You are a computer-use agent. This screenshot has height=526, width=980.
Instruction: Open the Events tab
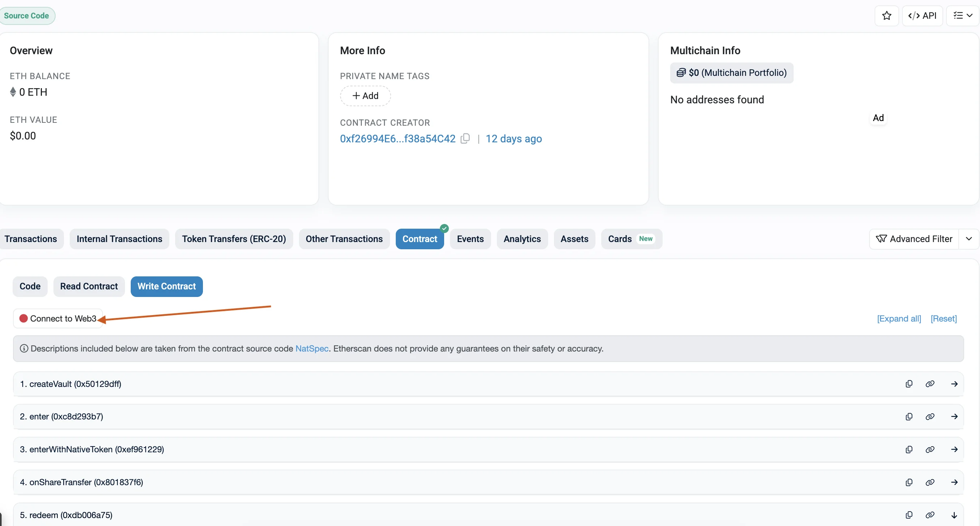click(x=470, y=239)
